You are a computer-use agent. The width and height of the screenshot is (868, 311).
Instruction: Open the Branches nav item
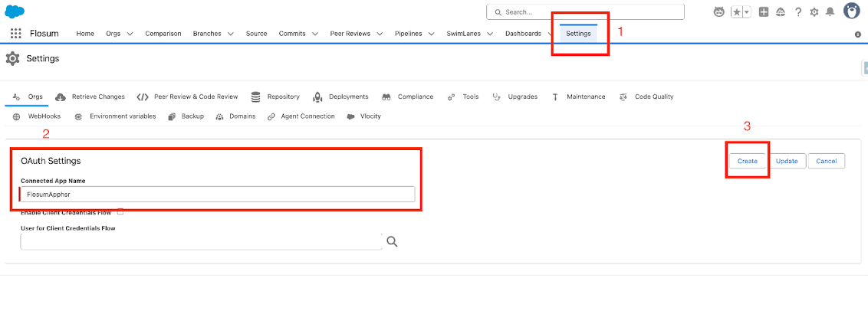207,33
